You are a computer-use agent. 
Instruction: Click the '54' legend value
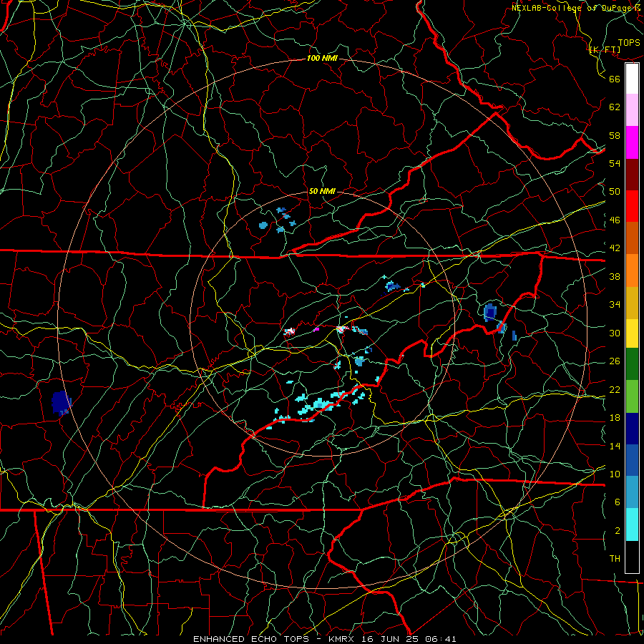tap(615, 163)
